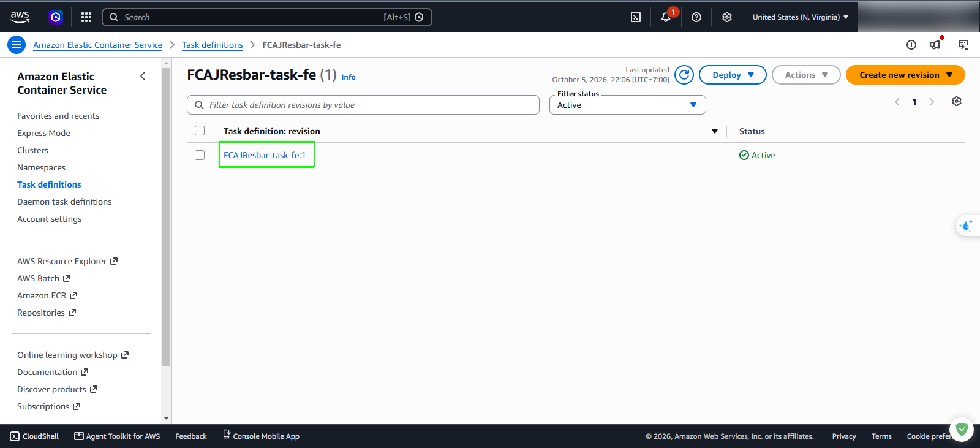Toggle the hamburger navigation menu icon
The height and width of the screenshot is (448, 980).
(x=17, y=45)
